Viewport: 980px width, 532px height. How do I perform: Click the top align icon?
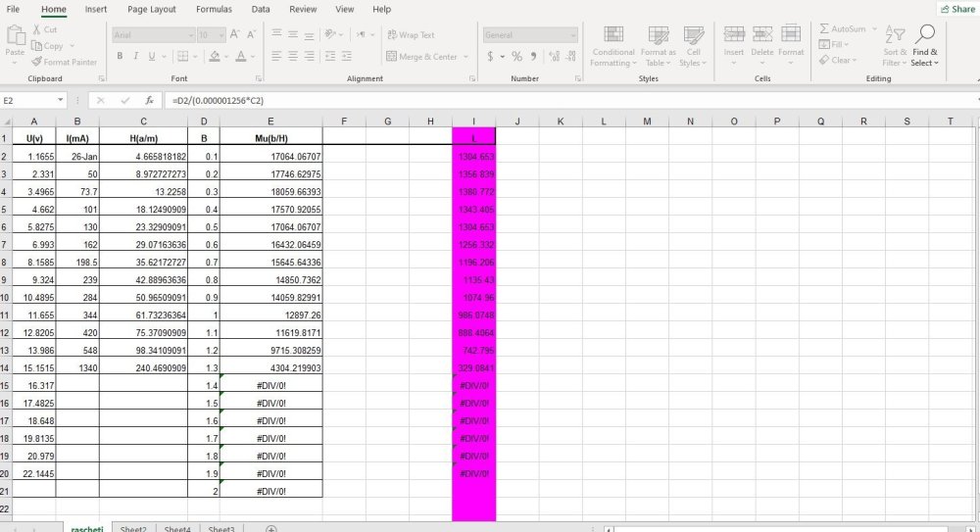point(276,34)
